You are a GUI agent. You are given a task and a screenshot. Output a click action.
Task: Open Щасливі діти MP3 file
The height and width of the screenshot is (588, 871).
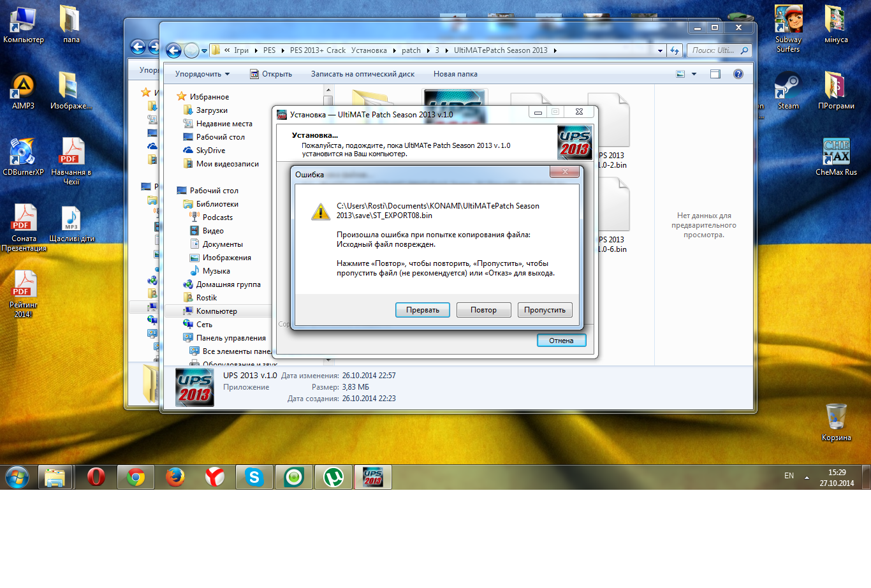(x=71, y=224)
